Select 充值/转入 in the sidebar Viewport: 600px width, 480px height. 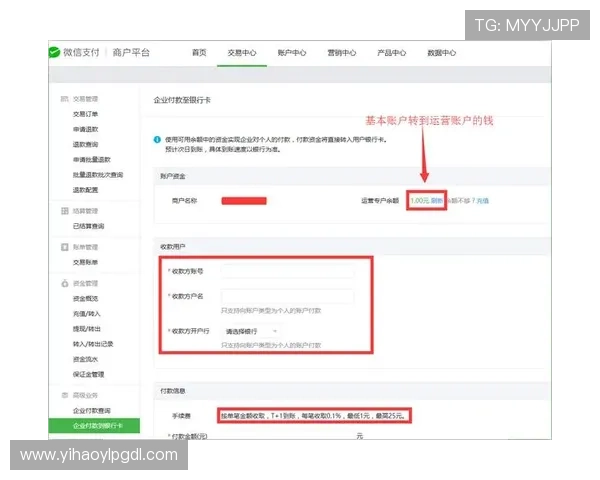(86, 314)
